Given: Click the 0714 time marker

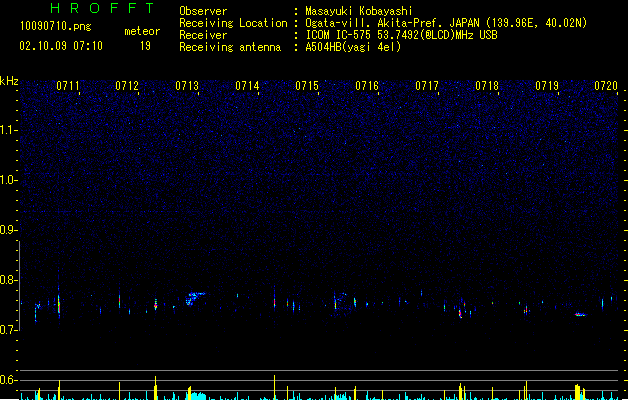Looking at the screenshot, I should [247, 86].
